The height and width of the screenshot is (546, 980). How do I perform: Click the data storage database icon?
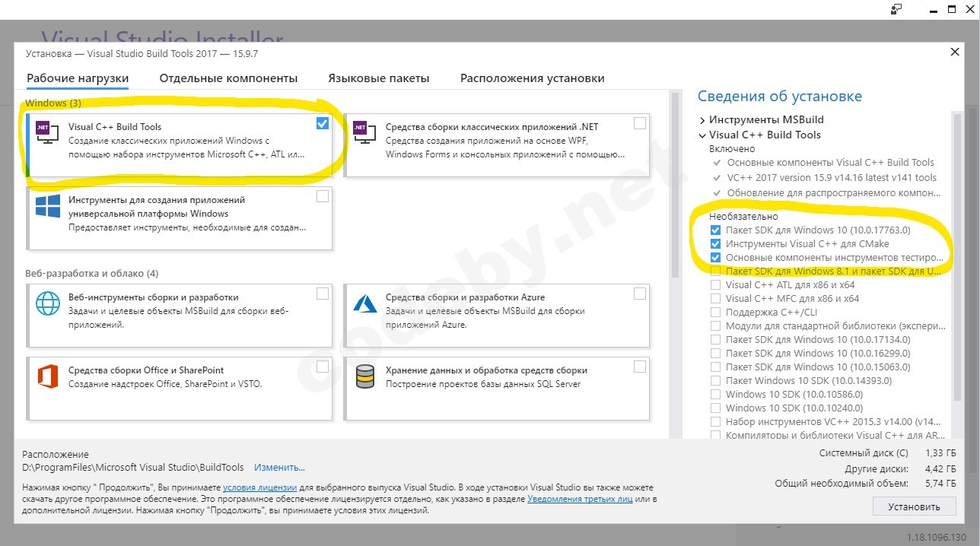click(x=364, y=376)
